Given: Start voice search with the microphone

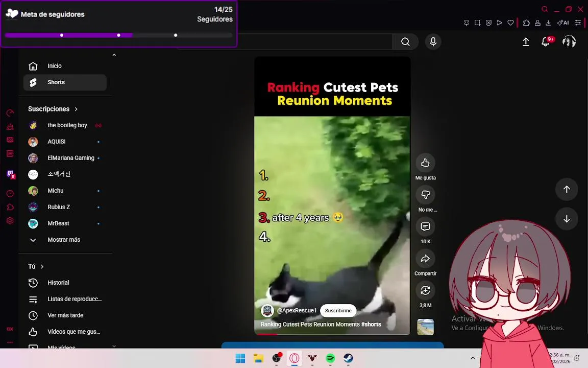Looking at the screenshot, I should 433,42.
